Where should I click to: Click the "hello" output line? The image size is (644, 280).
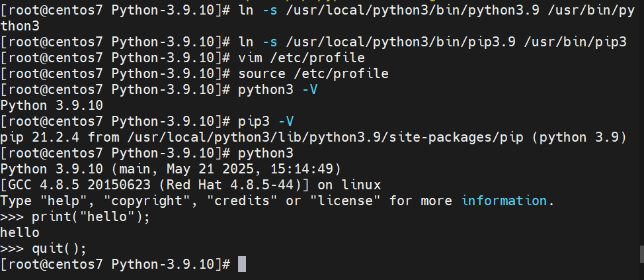click(20, 232)
